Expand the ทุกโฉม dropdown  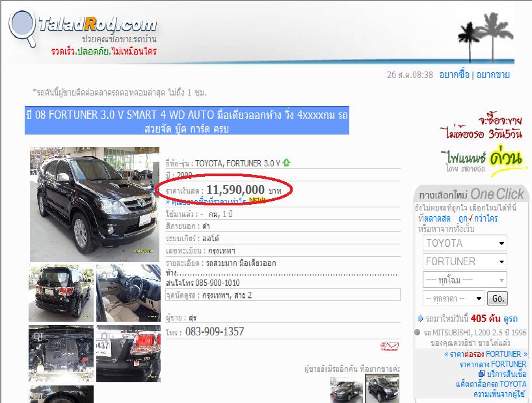tap(464, 280)
